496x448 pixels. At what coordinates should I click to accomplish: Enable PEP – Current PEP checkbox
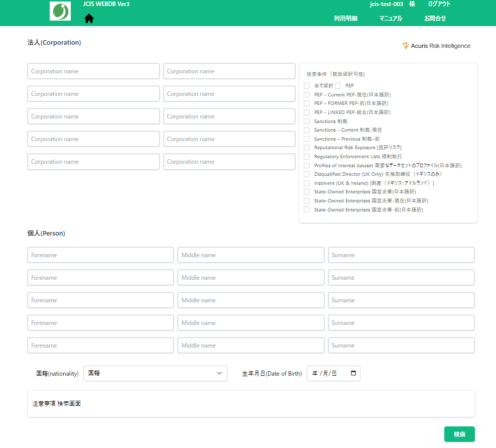tap(307, 94)
